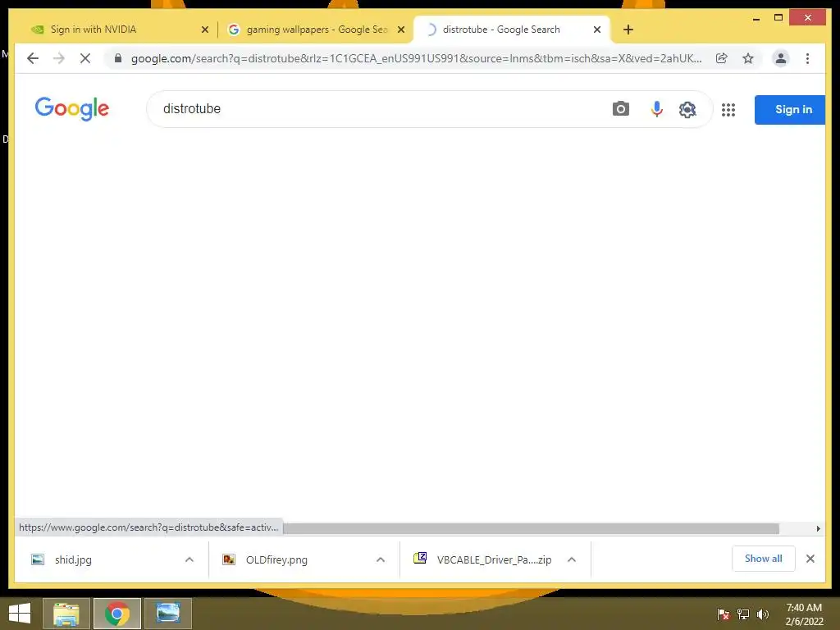Switch to the gaming wallpapers Google Search tab

click(x=316, y=30)
